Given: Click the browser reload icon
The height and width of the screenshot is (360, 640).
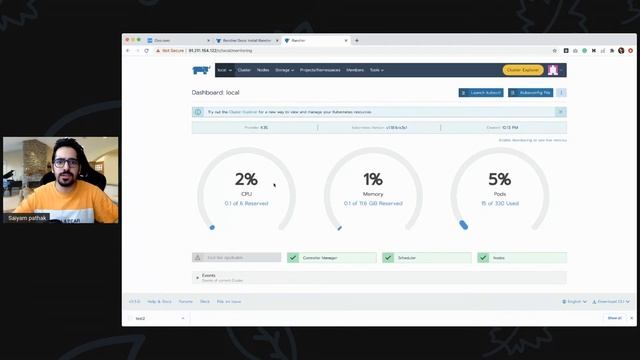Looking at the screenshot, I should click(x=147, y=51).
